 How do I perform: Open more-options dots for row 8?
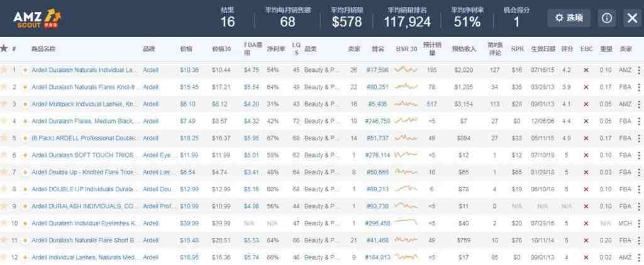639,189
